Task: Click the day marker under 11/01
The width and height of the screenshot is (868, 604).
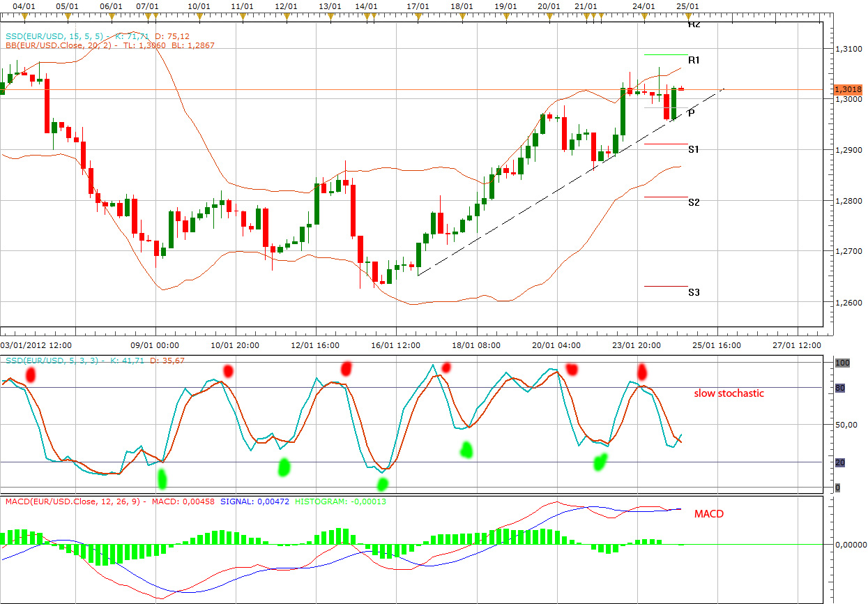Action: pos(241,15)
